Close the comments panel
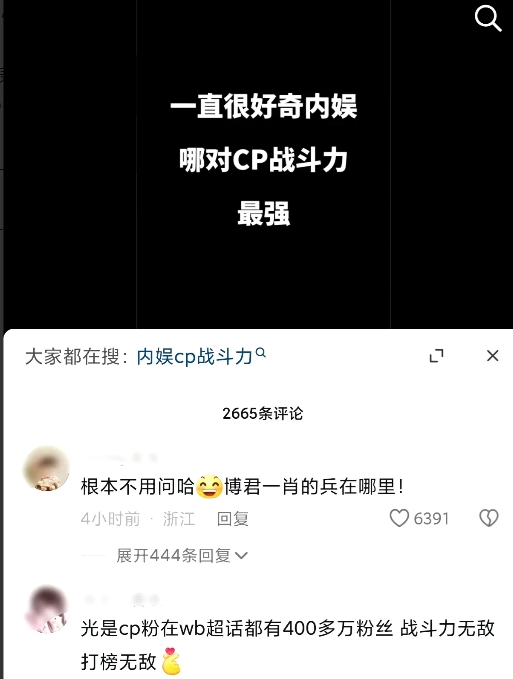This screenshot has width=513, height=679. 493,356
